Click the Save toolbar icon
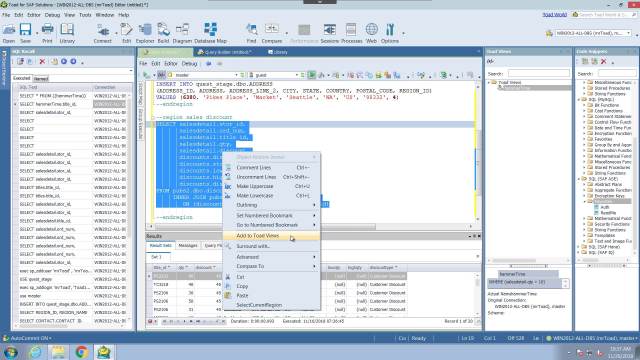 click(25, 33)
